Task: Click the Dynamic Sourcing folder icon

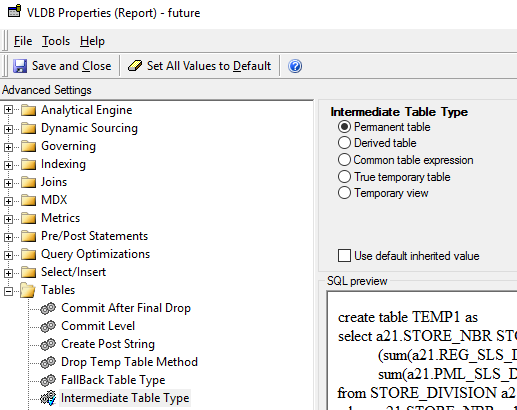Action: 29,128
